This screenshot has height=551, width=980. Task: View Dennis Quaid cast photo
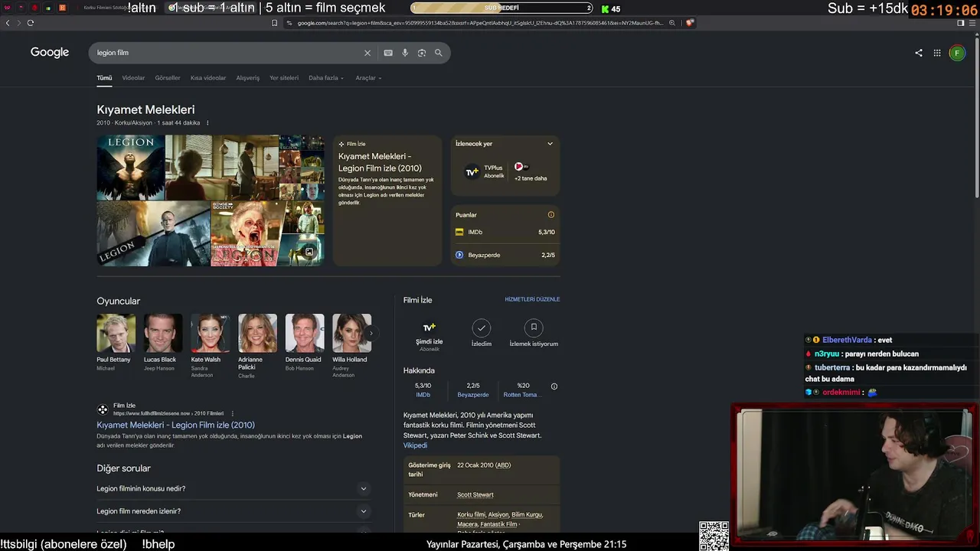305,333
